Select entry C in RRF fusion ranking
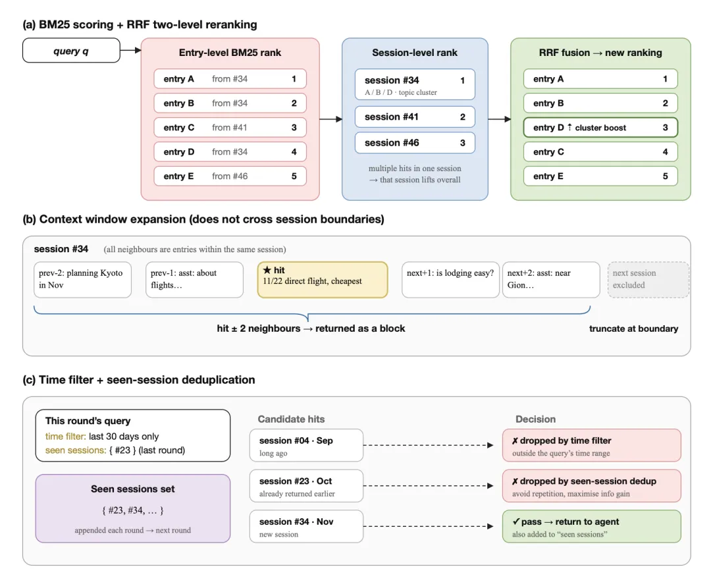 600,152
